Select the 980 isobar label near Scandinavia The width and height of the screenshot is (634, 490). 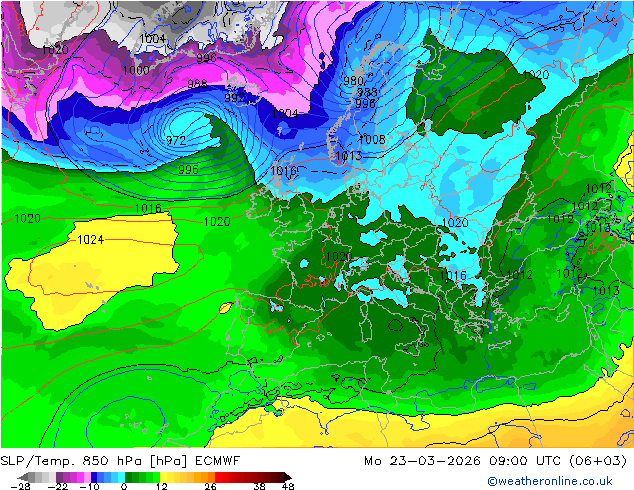(x=353, y=81)
